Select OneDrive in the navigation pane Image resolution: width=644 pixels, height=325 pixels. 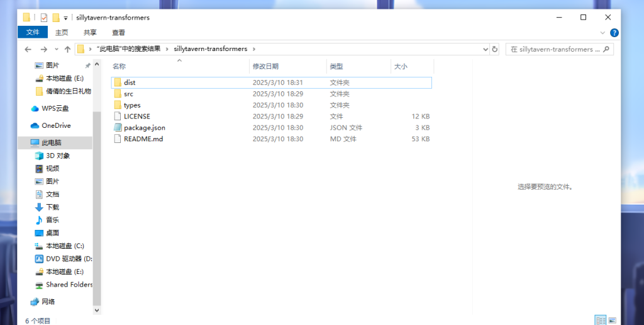(x=56, y=125)
